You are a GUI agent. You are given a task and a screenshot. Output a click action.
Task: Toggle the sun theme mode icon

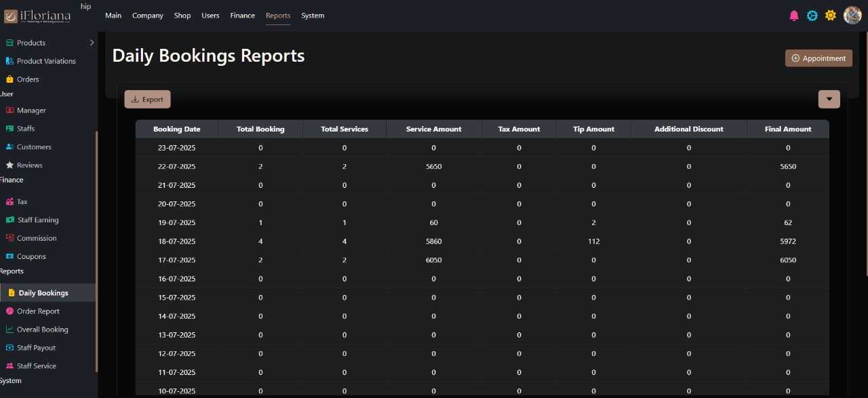pyautogui.click(x=831, y=16)
